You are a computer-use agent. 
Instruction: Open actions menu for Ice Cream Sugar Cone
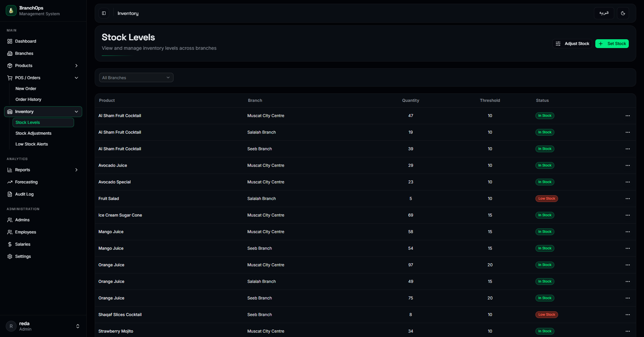(x=628, y=215)
